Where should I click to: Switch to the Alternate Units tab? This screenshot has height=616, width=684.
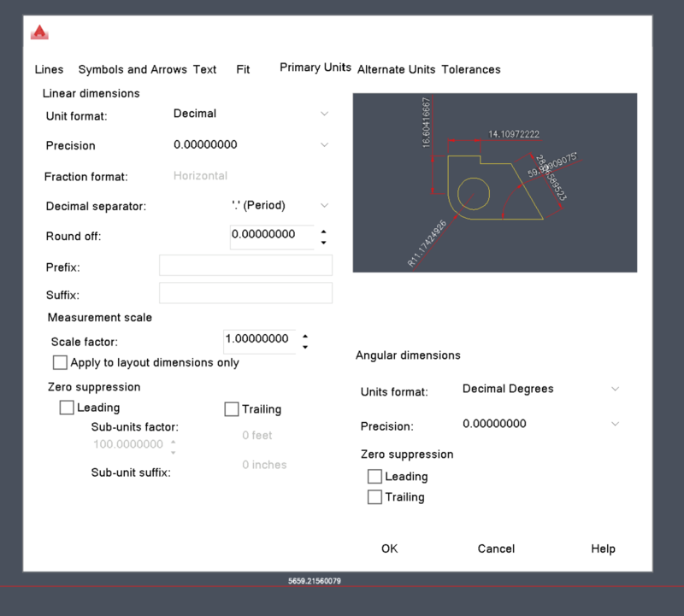click(x=398, y=69)
